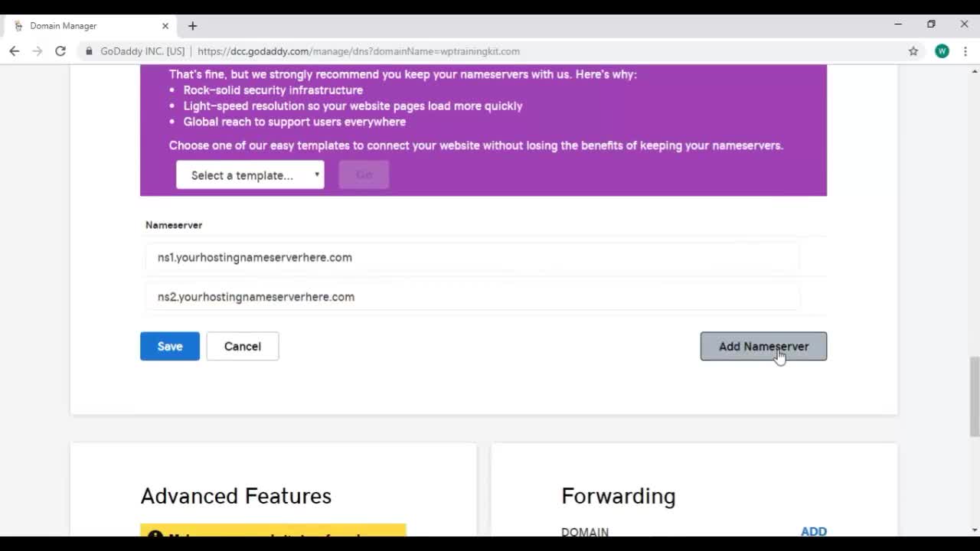Viewport: 980px width, 551px height.
Task: Click the browser forward arrow
Action: click(x=37, y=51)
